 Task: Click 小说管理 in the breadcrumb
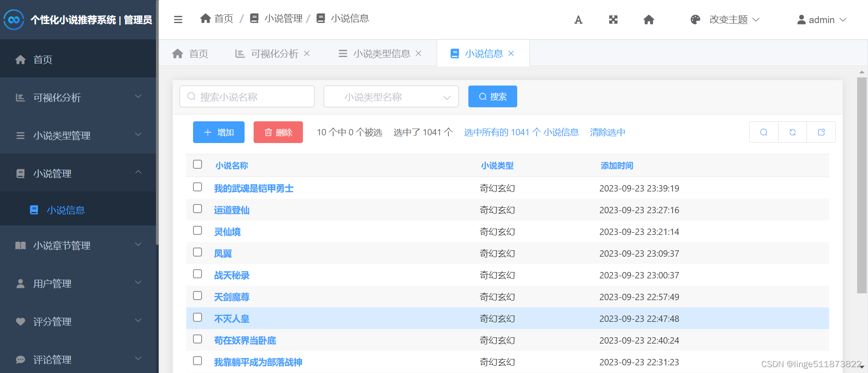click(x=283, y=18)
